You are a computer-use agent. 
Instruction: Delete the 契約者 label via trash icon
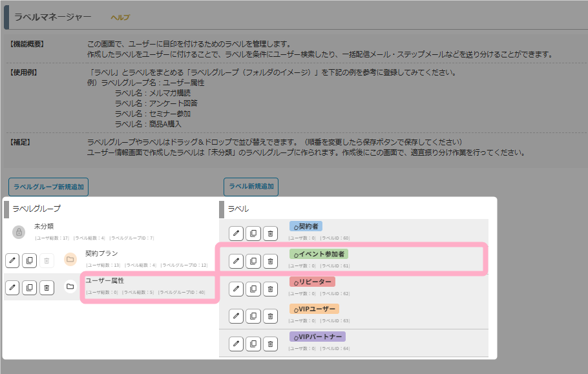point(270,233)
